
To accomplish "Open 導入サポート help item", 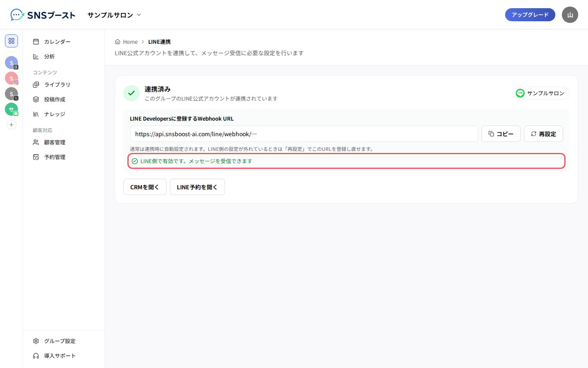I will pyautogui.click(x=64, y=356).
